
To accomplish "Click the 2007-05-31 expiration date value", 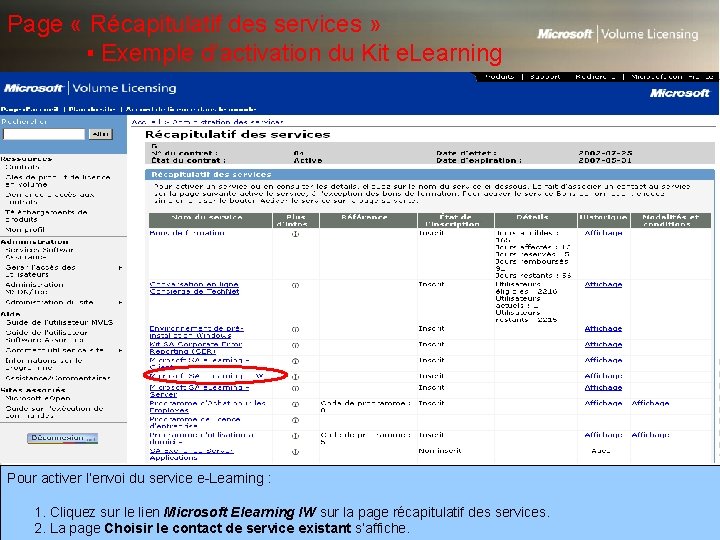I will pos(605,160).
